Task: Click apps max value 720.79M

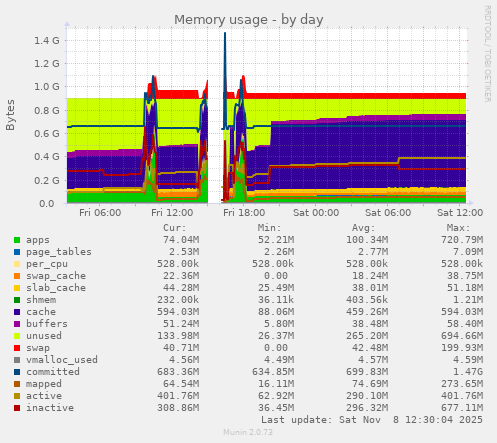Action: 462,240
